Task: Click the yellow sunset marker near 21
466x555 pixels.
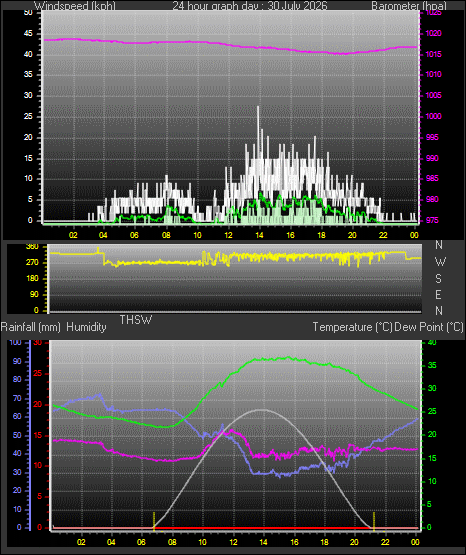Action: (x=374, y=521)
